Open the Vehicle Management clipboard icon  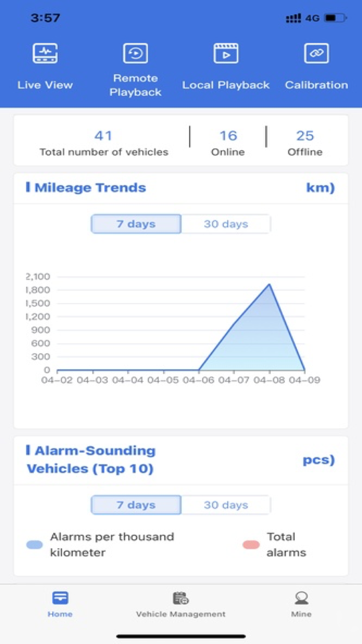181,598
